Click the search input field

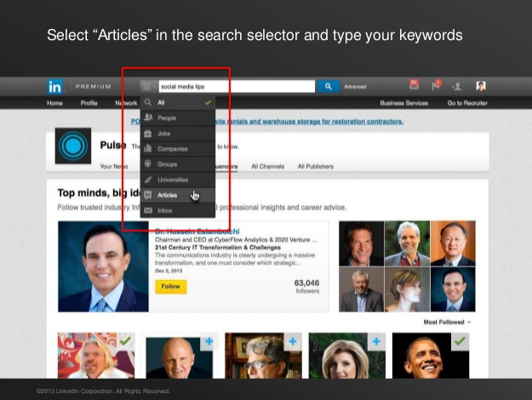(237, 87)
